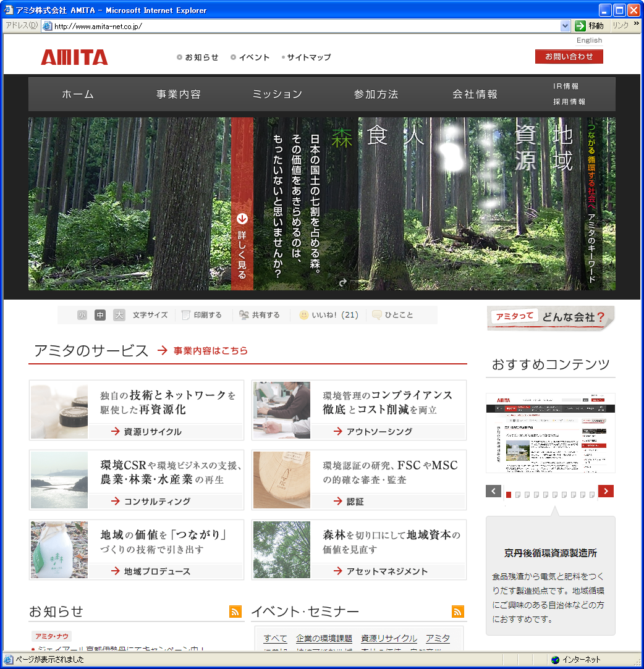The height and width of the screenshot is (669, 644).
Task: Click the recommended content website thumbnail
Action: coord(550,432)
